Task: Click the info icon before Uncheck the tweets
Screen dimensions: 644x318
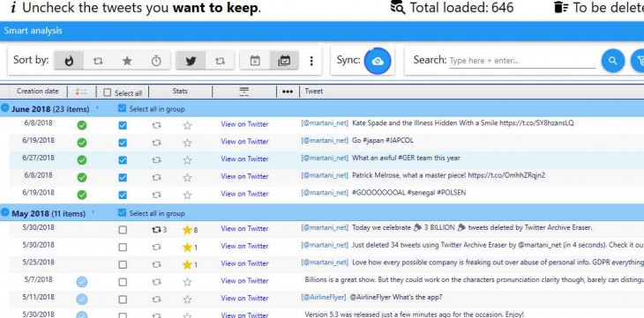Action: (x=13, y=8)
